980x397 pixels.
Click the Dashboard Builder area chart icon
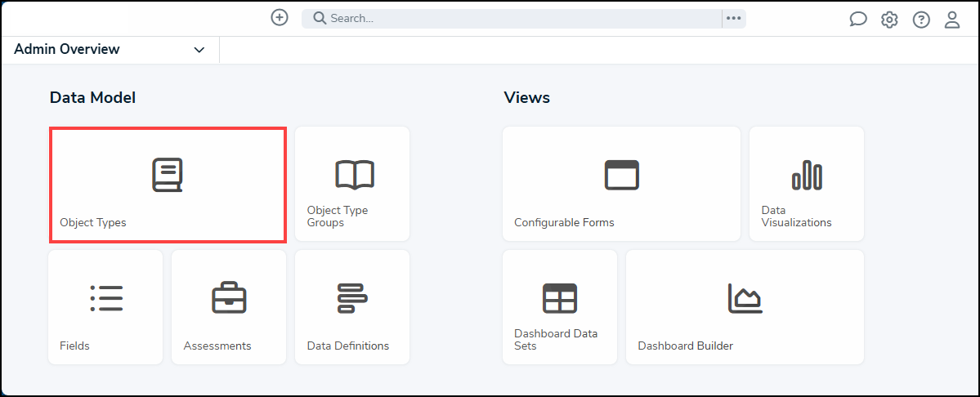[x=745, y=297]
